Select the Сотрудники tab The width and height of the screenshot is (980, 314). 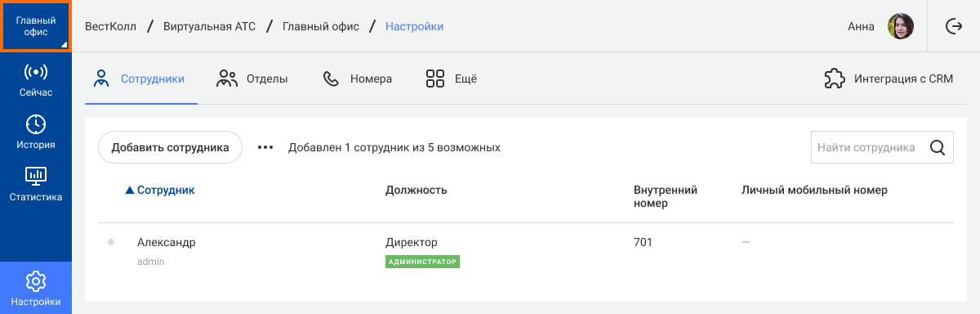tap(139, 79)
